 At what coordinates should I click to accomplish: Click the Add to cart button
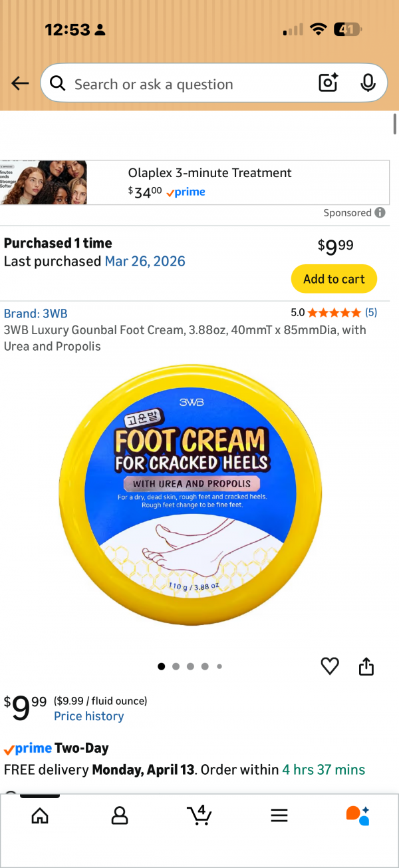pyautogui.click(x=334, y=279)
